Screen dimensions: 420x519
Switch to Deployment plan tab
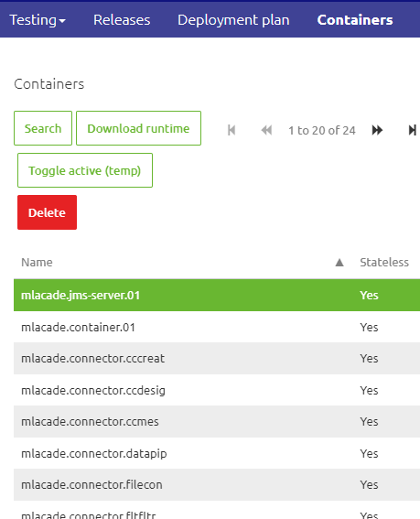(233, 20)
